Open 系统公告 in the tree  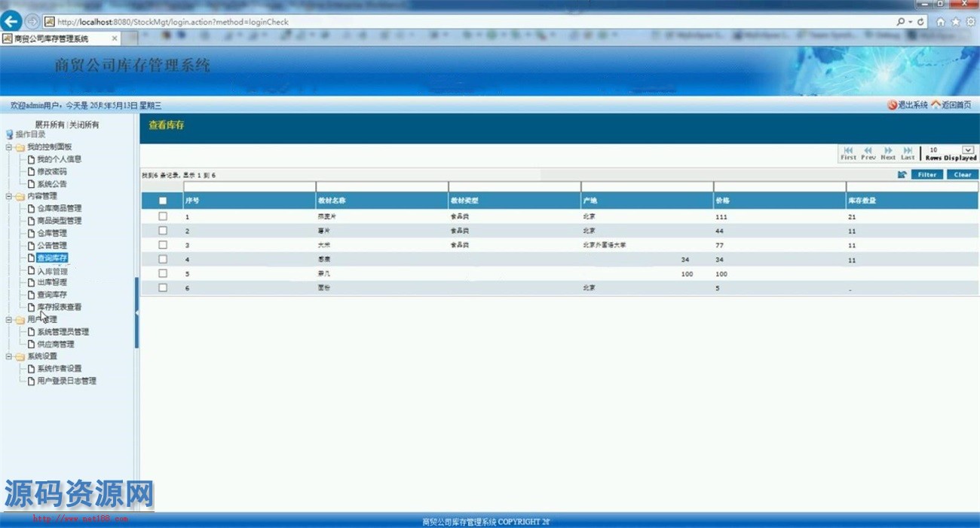[x=52, y=184]
